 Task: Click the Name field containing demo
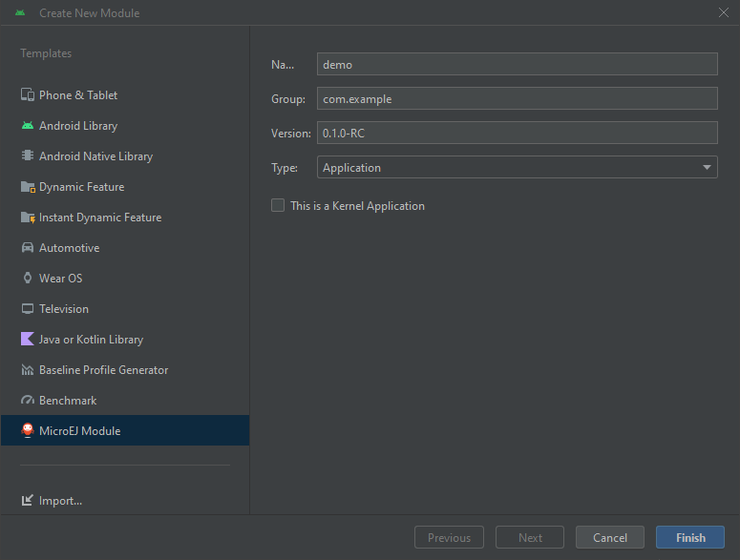[517, 64]
